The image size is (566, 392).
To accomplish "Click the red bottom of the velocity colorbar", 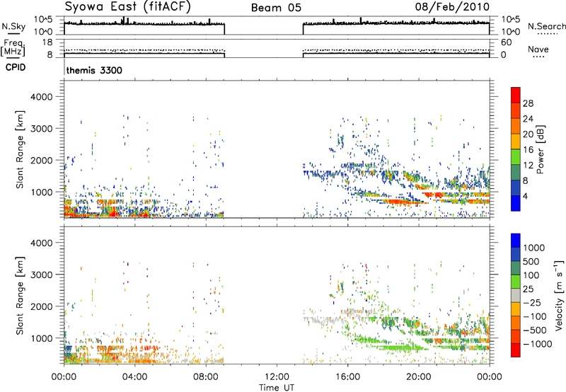I will pos(516,350).
